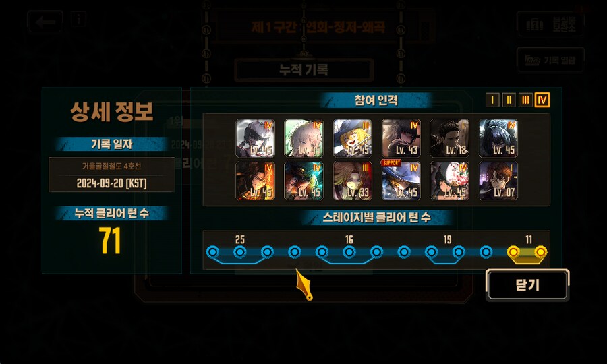This screenshot has width=607, height=364.
Task: Click the SUPPORT-tagged identity portrait
Action: pos(401,181)
